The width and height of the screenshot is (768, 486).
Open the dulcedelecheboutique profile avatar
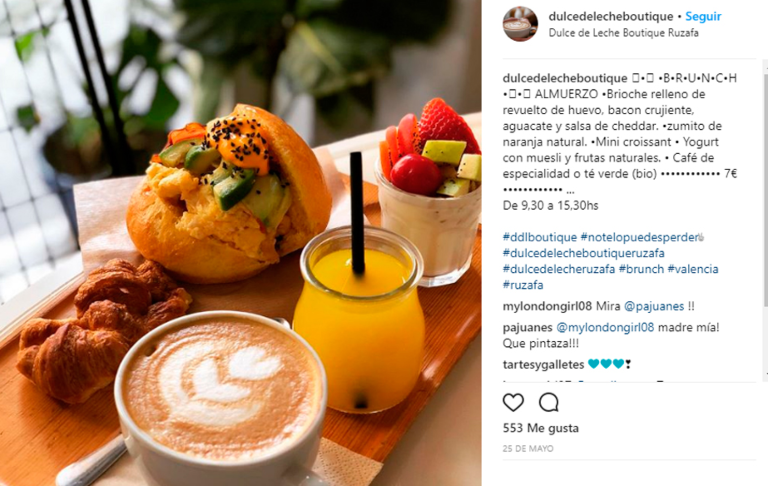tap(520, 24)
